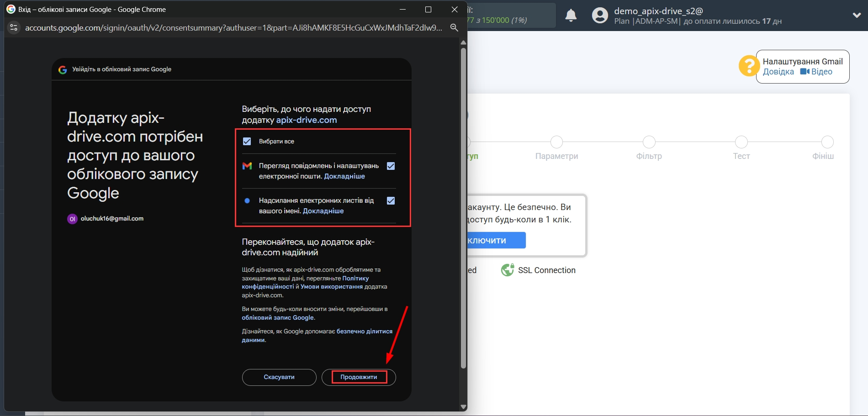The height and width of the screenshot is (416, 868).
Task: Open the Умови використання link
Action: tap(332, 287)
